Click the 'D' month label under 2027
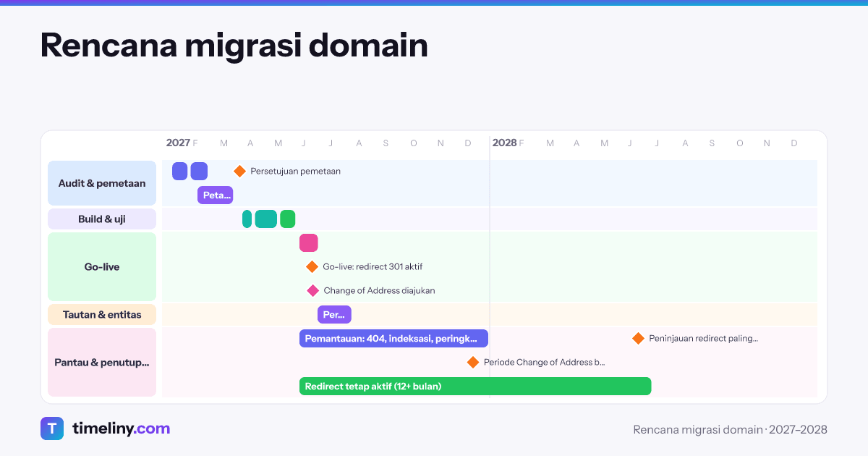The height and width of the screenshot is (456, 868). tap(468, 143)
